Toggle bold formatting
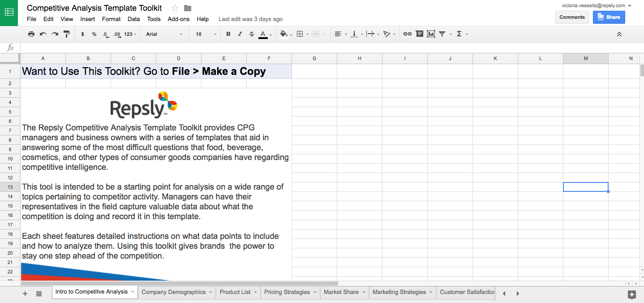644x303 pixels. click(x=228, y=34)
